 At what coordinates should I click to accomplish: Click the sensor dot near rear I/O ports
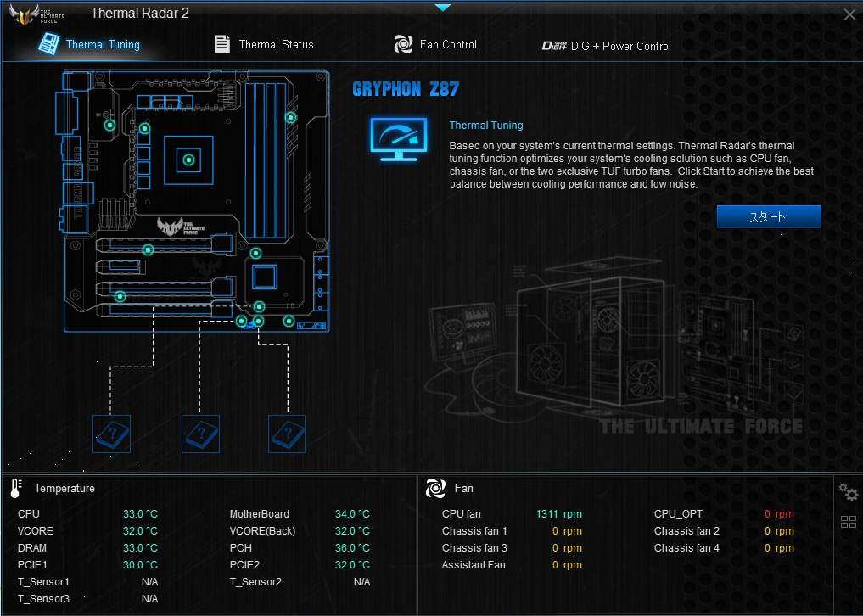tap(110, 125)
